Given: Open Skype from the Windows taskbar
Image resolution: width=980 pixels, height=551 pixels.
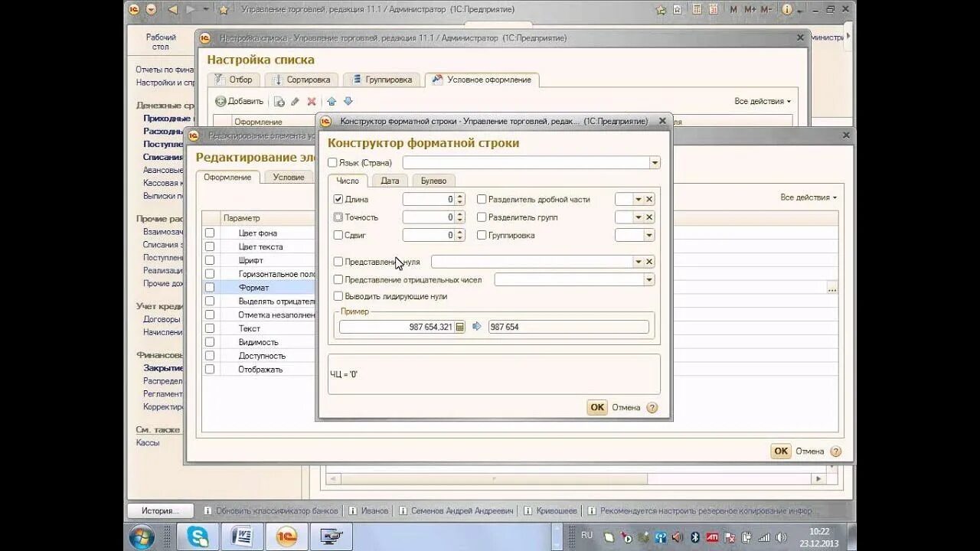Looking at the screenshot, I should point(198,536).
